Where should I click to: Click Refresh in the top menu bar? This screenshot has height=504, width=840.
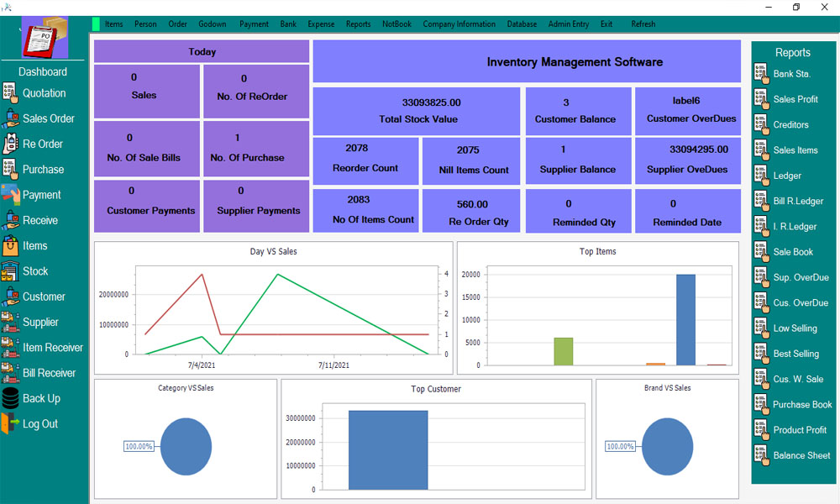pyautogui.click(x=643, y=24)
